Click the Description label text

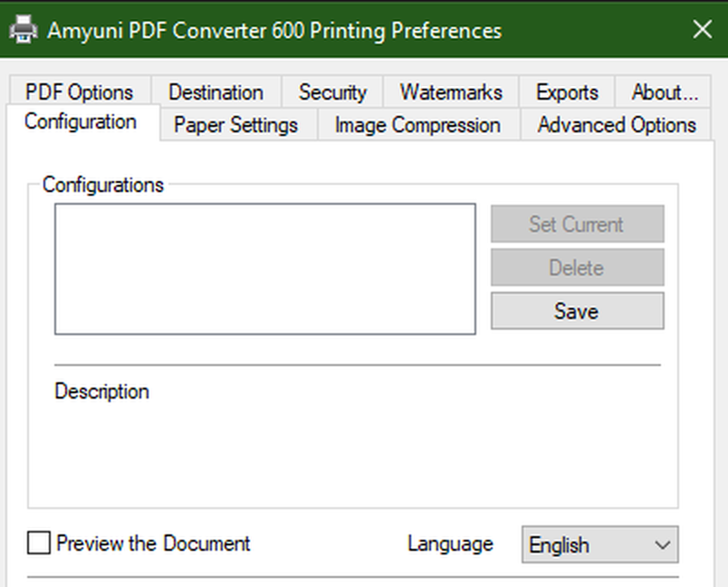101,391
